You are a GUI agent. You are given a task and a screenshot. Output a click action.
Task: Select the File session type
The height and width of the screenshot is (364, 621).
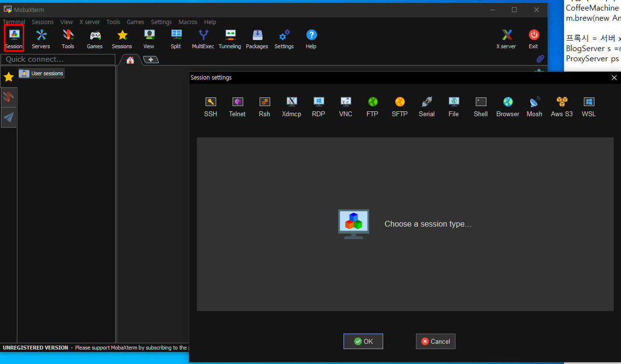click(x=454, y=107)
